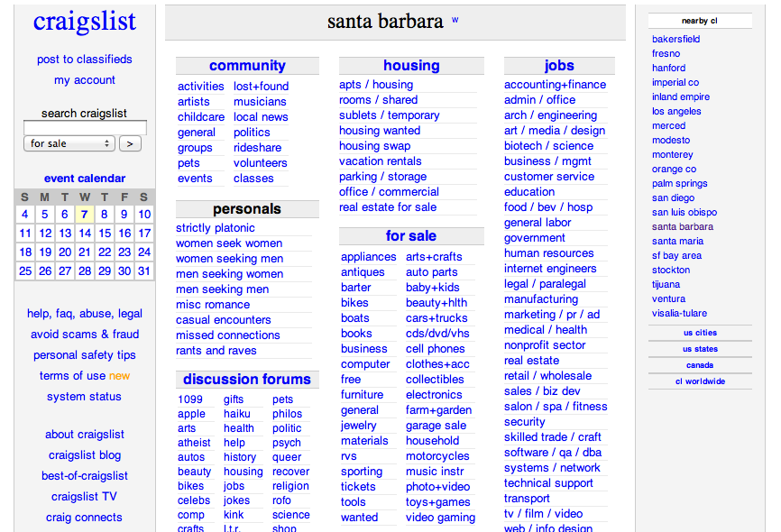Screen dimensions: 781x532
Task: Open 'furniture' for sale category
Action: click(363, 395)
